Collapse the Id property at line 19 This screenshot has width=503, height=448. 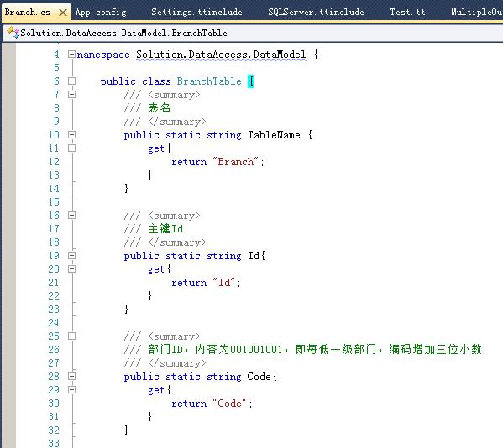[x=71, y=255]
